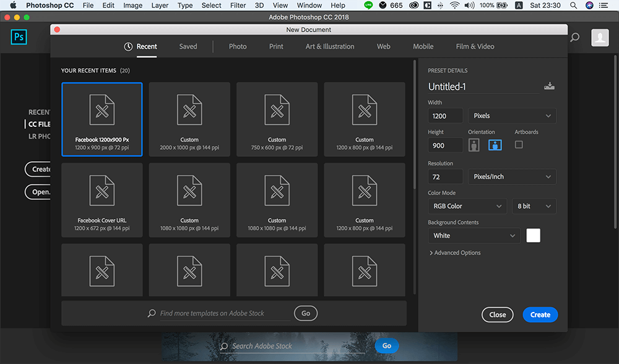Screen dimensions: 619x364
Task: Click the Photoshop Ps logo icon
Action: [x=19, y=38]
